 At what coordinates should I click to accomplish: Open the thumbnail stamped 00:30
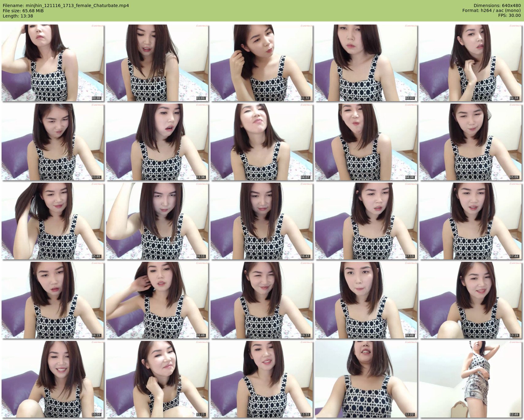53,63
